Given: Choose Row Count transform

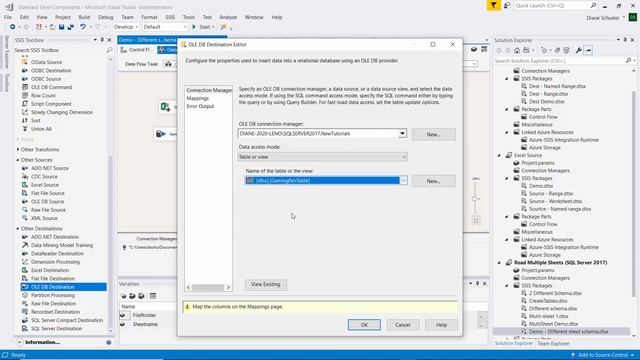Looking at the screenshot, I should click(x=43, y=96).
